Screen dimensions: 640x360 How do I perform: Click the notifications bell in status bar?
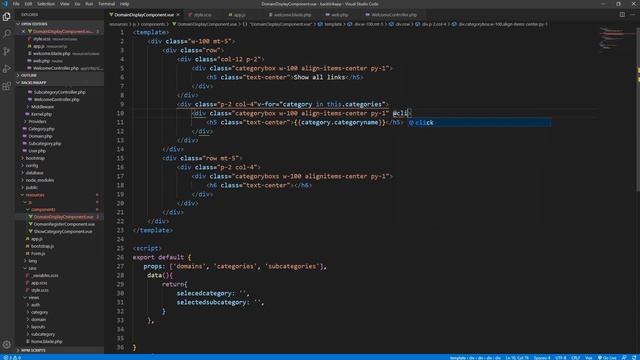pyautogui.click(x=635, y=358)
